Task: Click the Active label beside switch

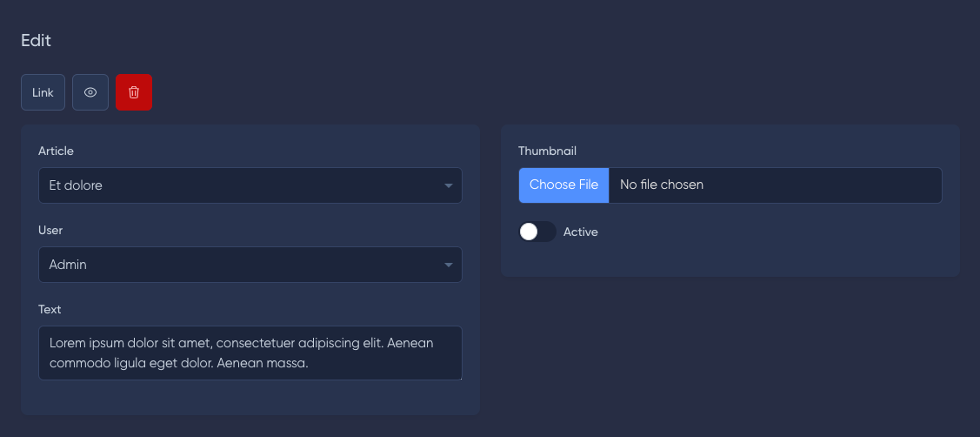Action: [581, 232]
